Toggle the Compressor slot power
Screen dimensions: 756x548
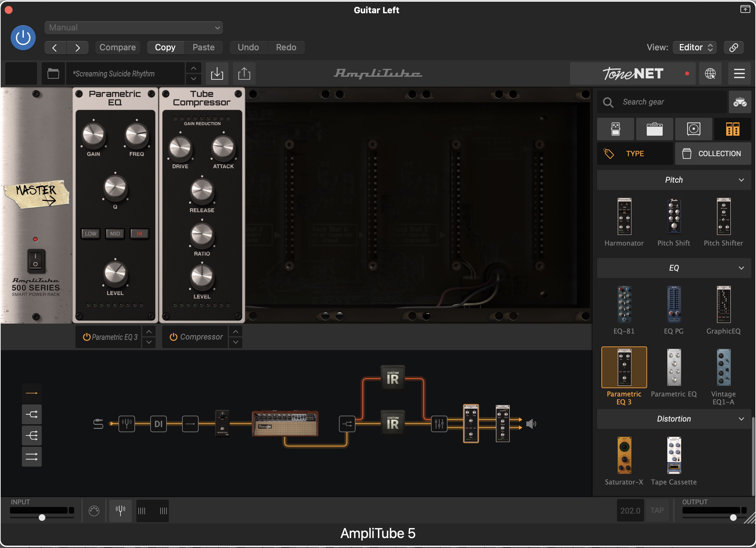(x=174, y=337)
